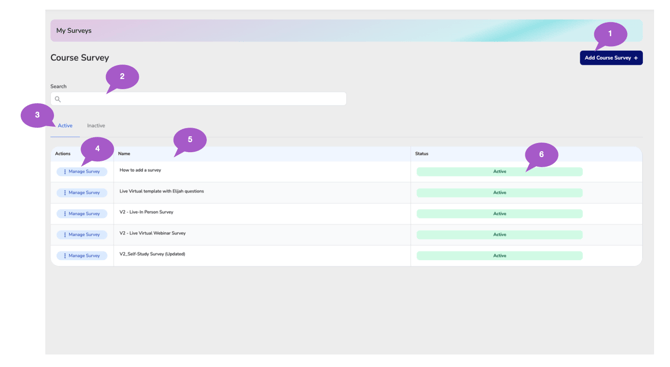Click kebab icon in Live Virtual template row
The height and width of the screenshot is (367, 670).
[65, 193]
